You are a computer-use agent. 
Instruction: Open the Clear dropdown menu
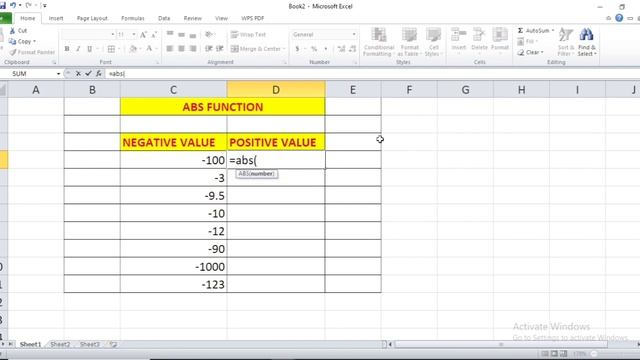(x=530, y=52)
